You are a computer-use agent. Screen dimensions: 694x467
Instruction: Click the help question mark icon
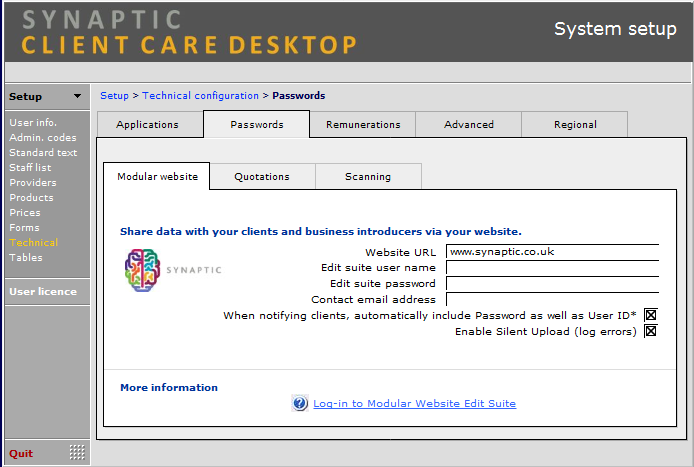[300, 403]
